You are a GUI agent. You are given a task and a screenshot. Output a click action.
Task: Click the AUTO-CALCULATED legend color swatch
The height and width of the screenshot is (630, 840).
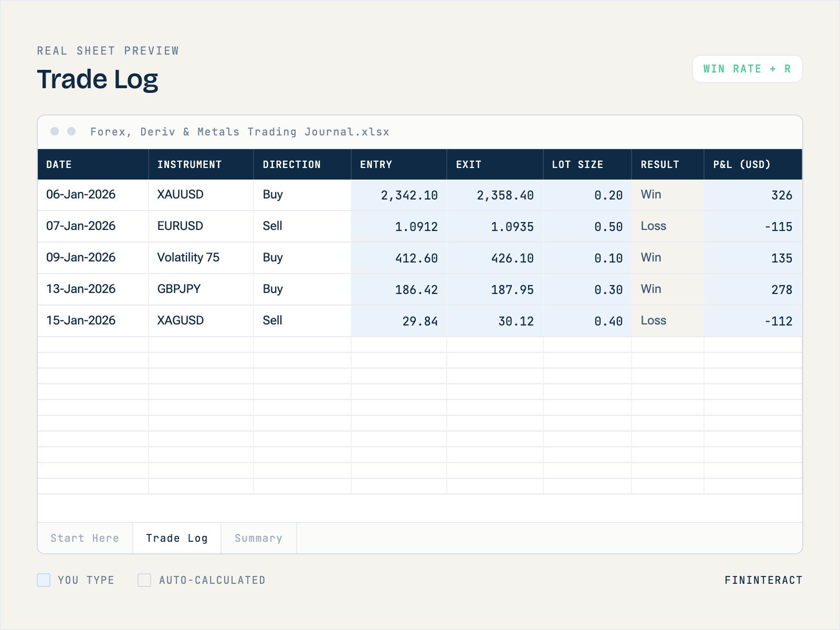[x=144, y=580]
